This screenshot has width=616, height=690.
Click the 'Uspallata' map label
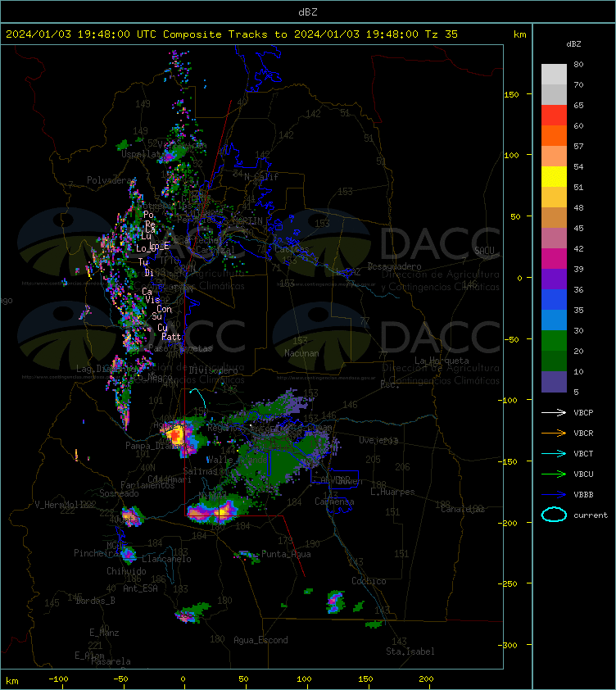point(141,154)
